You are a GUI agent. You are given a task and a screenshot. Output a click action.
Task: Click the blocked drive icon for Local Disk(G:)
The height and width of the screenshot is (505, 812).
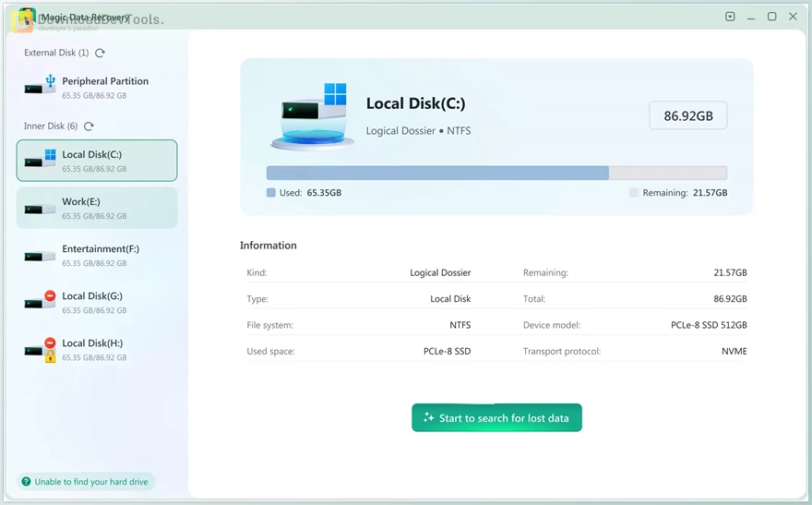[41, 302]
